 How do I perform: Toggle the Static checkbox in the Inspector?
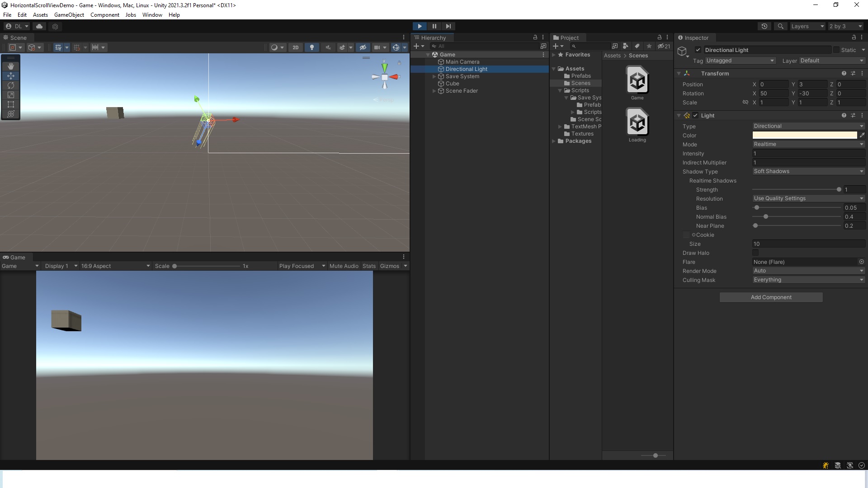[x=836, y=50]
